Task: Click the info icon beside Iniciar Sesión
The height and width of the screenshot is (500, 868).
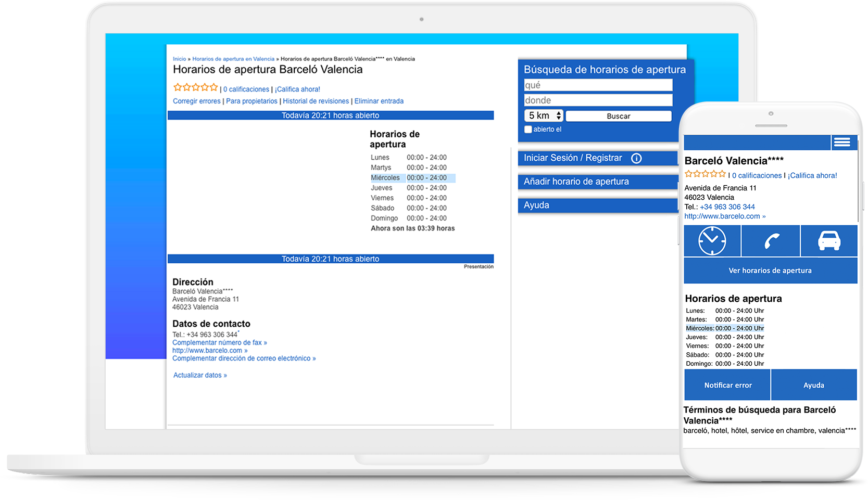Action: point(636,158)
